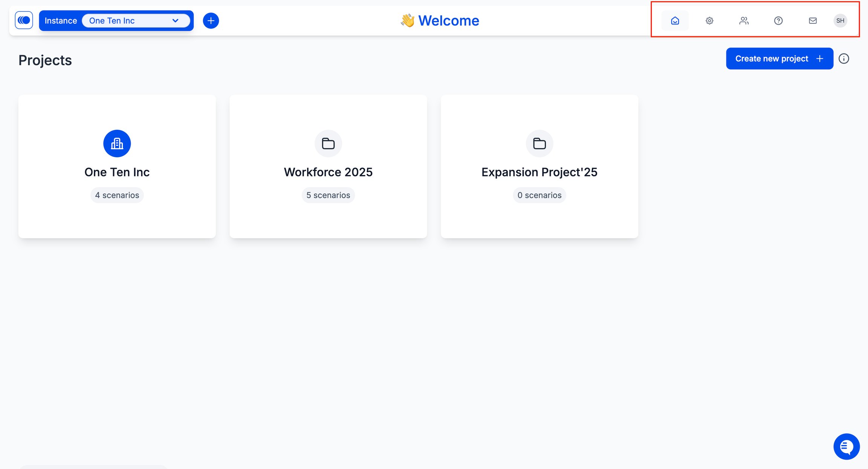Open the users/team icon

click(744, 21)
